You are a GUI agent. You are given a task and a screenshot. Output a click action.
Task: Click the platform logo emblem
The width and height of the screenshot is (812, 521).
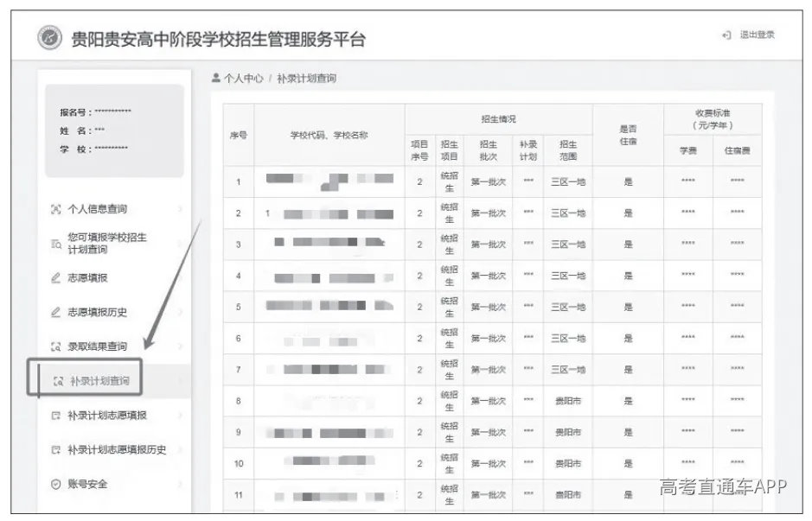tap(49, 38)
